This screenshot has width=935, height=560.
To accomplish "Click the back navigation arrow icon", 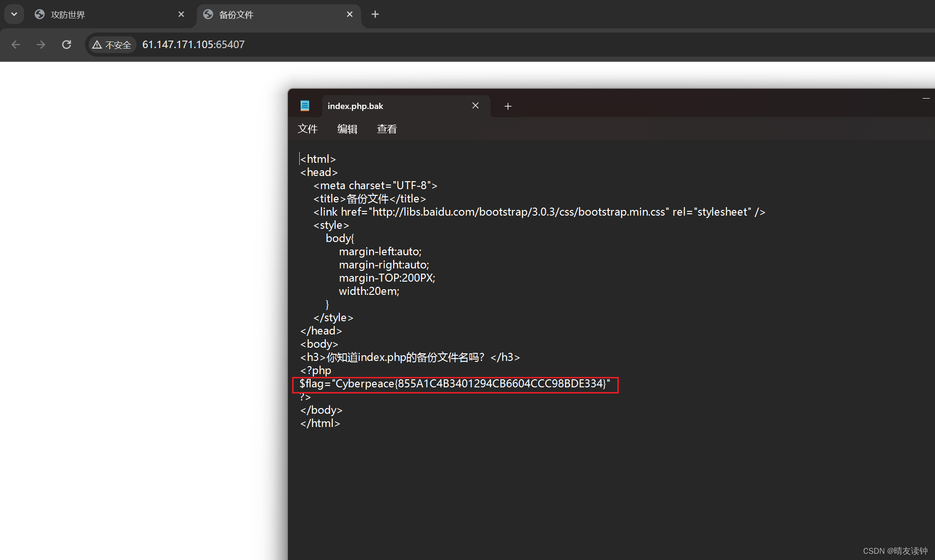I will (x=16, y=44).
